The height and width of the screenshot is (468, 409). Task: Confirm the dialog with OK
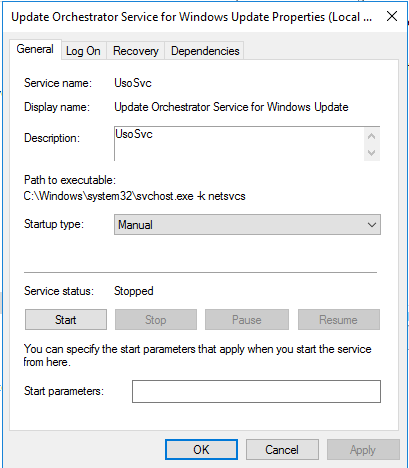coord(201,450)
